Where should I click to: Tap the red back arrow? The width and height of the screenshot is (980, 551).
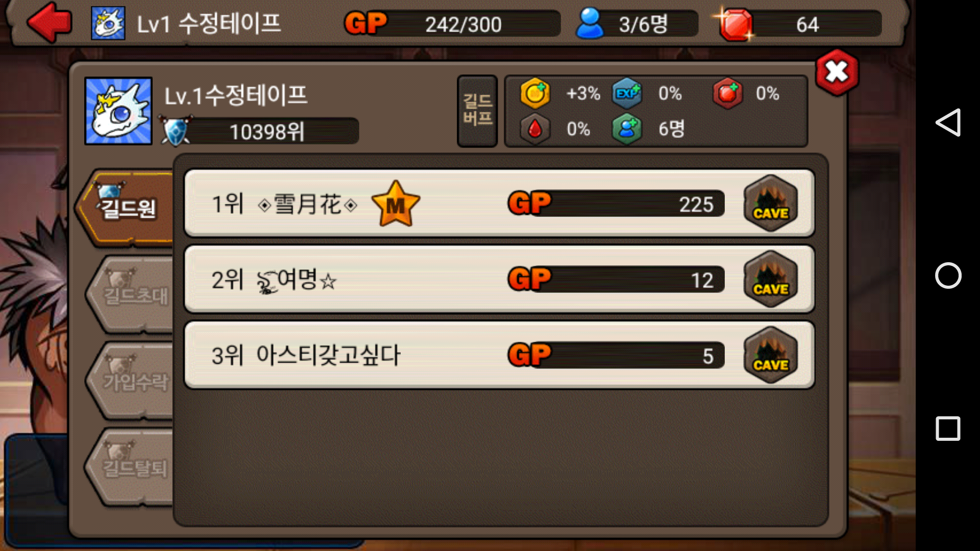click(49, 22)
